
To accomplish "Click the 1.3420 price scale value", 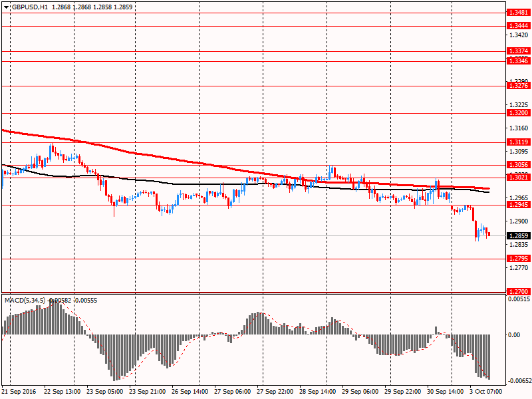I will coord(519,35).
